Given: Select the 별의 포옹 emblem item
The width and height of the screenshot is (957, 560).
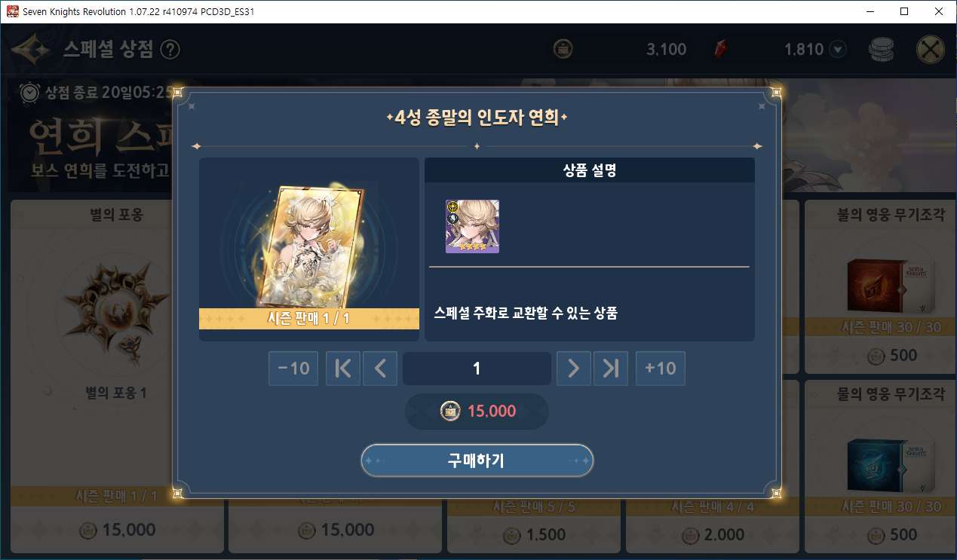Looking at the screenshot, I should 116,377.
